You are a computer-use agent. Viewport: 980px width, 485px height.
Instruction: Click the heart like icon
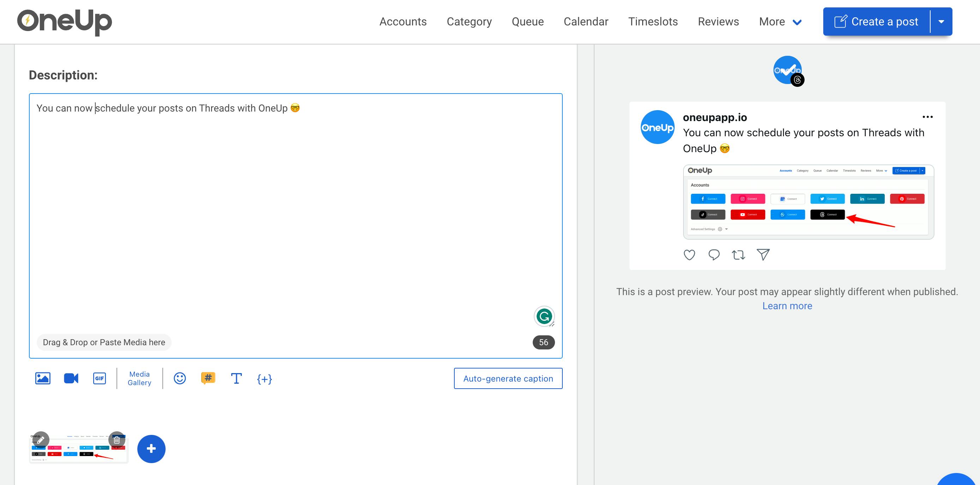point(689,255)
